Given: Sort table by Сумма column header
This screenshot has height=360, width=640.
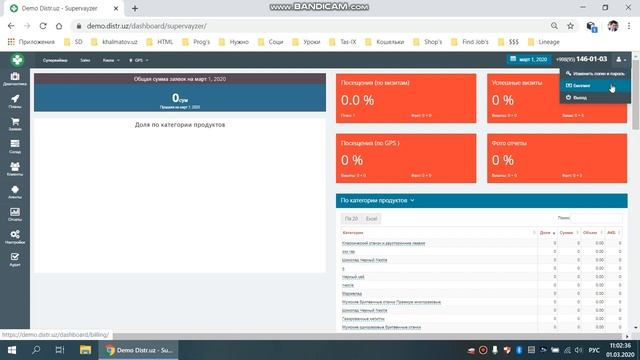Looking at the screenshot, I should 569,233.
